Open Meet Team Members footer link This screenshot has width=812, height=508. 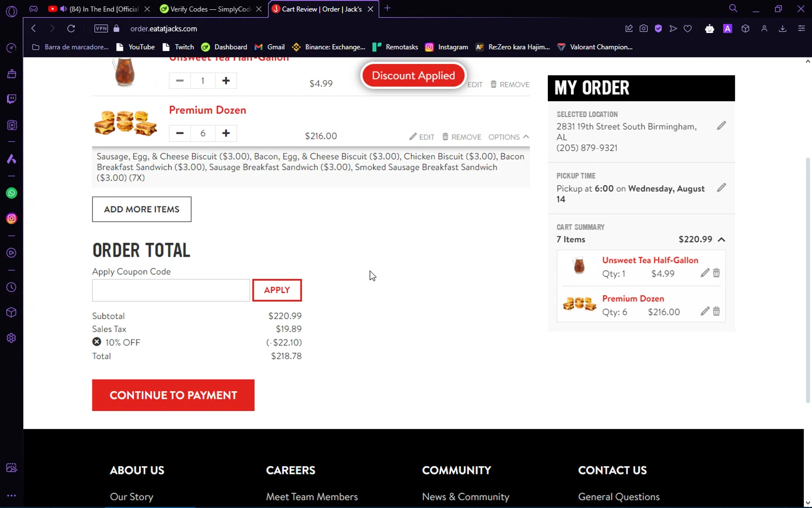point(312,497)
